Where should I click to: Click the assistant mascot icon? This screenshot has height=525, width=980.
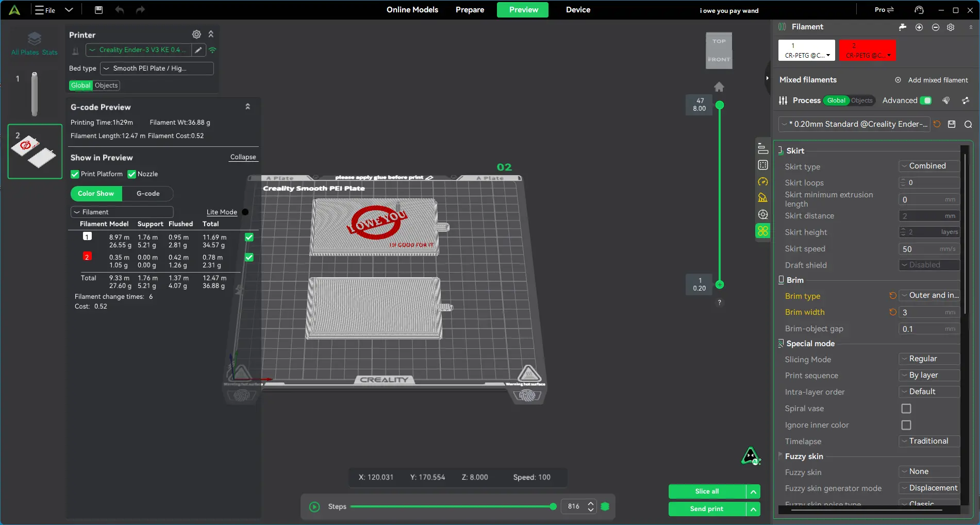click(751, 456)
